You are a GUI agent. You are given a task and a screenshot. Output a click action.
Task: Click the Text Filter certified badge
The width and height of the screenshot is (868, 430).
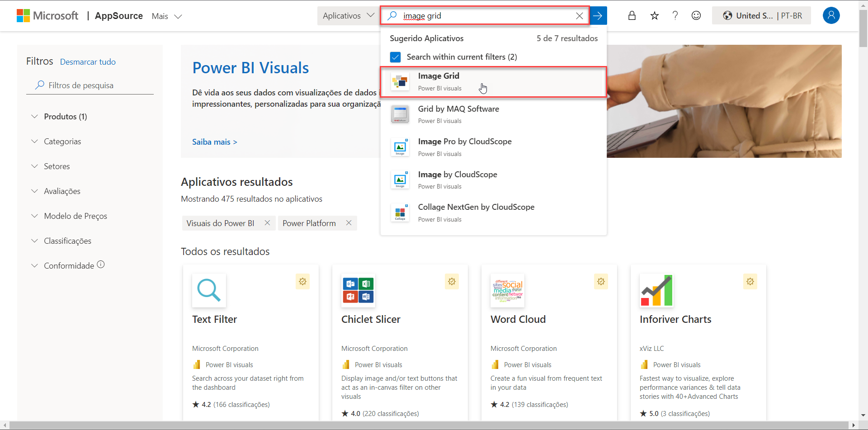(x=302, y=281)
